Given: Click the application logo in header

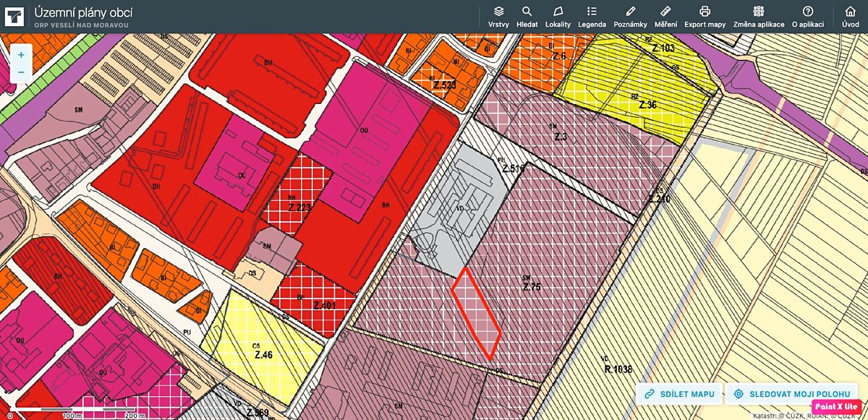Looking at the screenshot, I should coord(14,16).
